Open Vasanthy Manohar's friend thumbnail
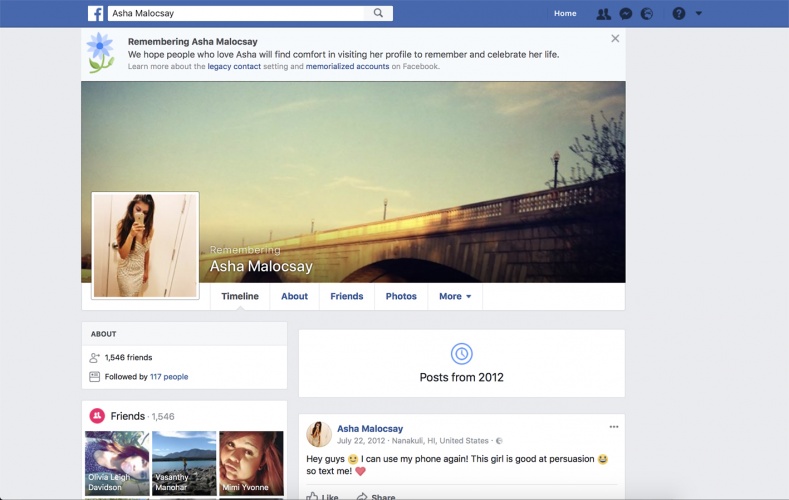Viewport: 789px width, 500px height. click(184, 463)
